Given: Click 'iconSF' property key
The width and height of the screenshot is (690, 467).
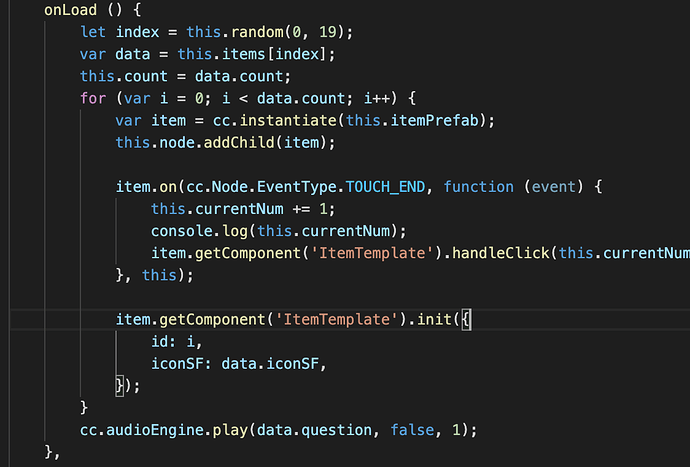Looking at the screenshot, I should click(x=177, y=364).
